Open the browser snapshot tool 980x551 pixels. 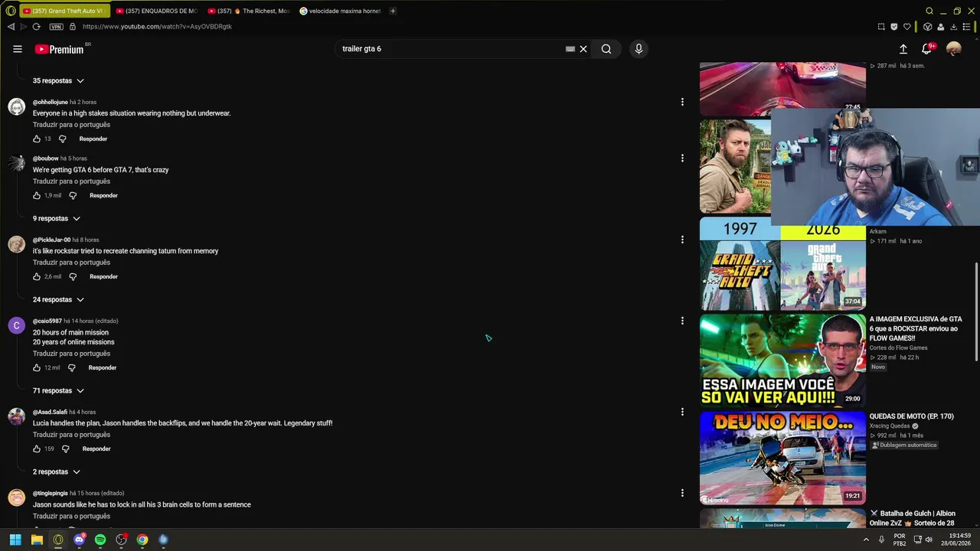[881, 27]
